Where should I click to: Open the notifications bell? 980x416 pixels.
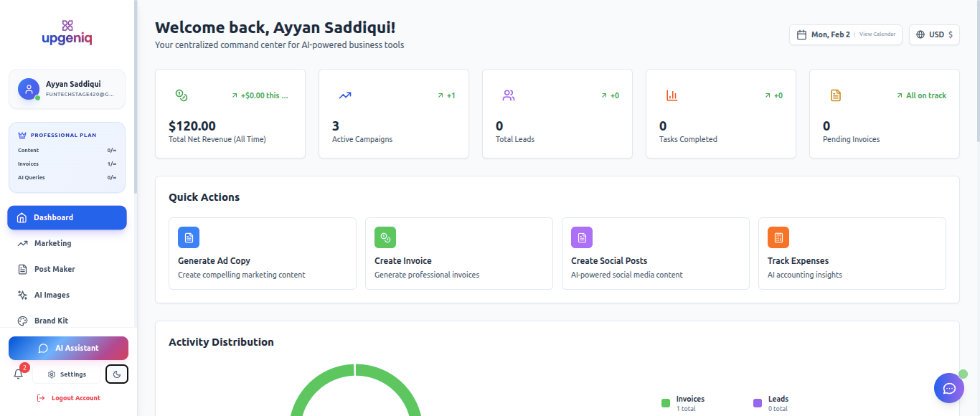pyautogui.click(x=18, y=374)
